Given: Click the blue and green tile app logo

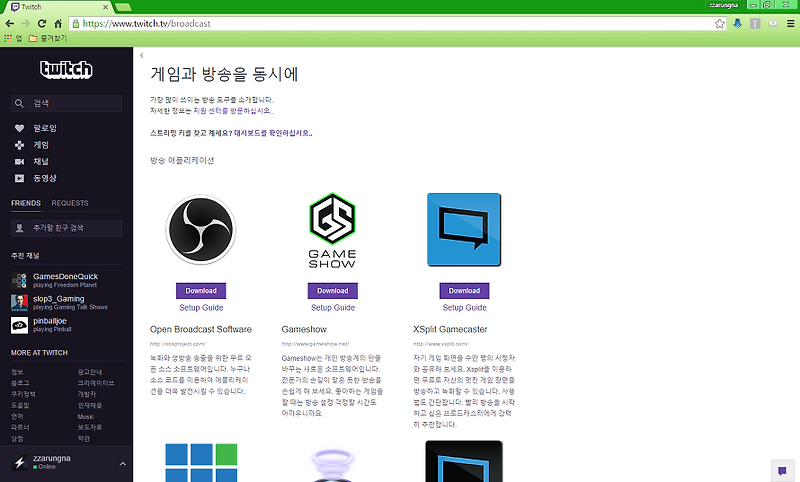Looking at the screenshot, I should tap(201, 463).
